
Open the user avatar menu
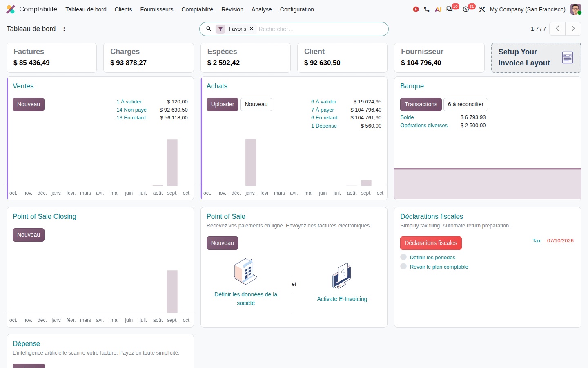coord(576,9)
